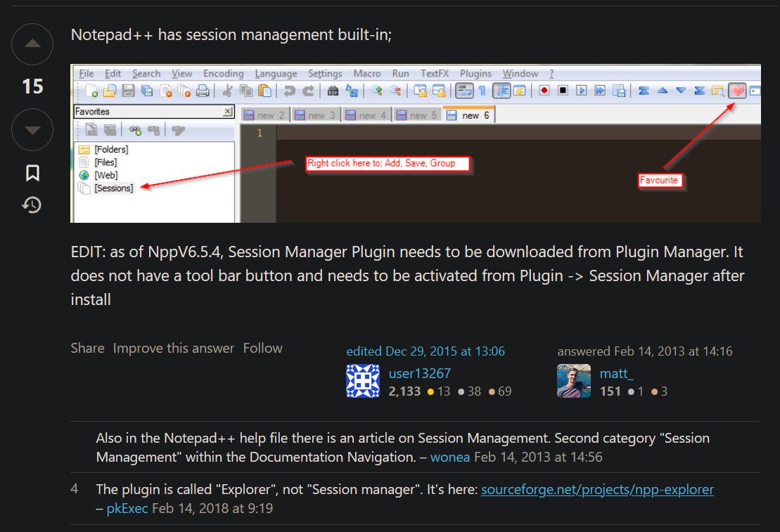
Task: Open the Plugins menu
Action: 475,74
